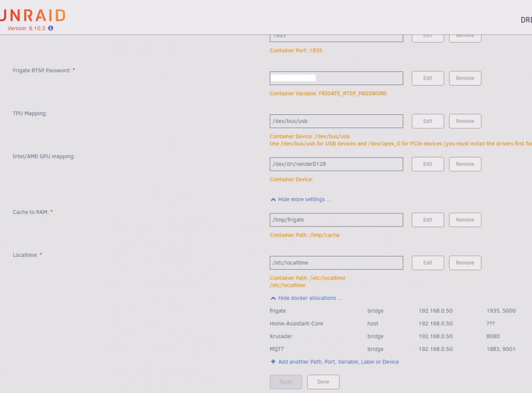Click ports 1883, 9001 for MQTT
Viewport: 532px width, 393px height.
[x=501, y=349]
